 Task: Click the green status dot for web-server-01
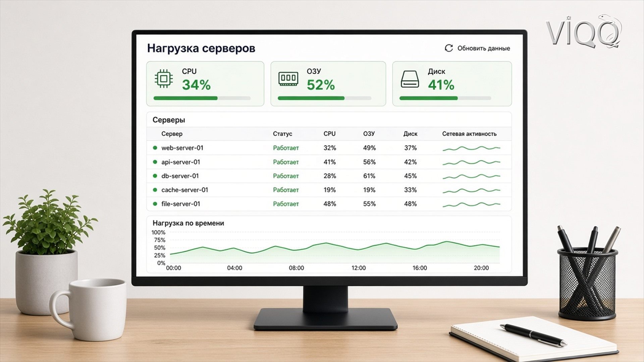tap(155, 148)
